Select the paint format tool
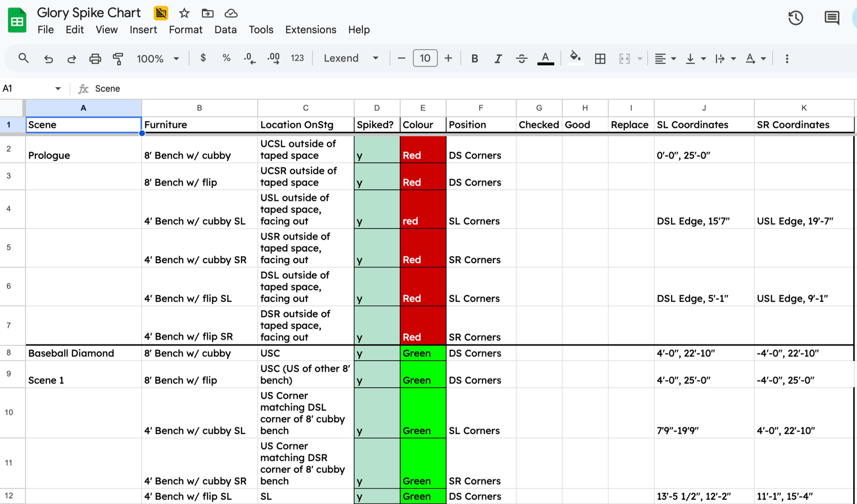 click(118, 58)
